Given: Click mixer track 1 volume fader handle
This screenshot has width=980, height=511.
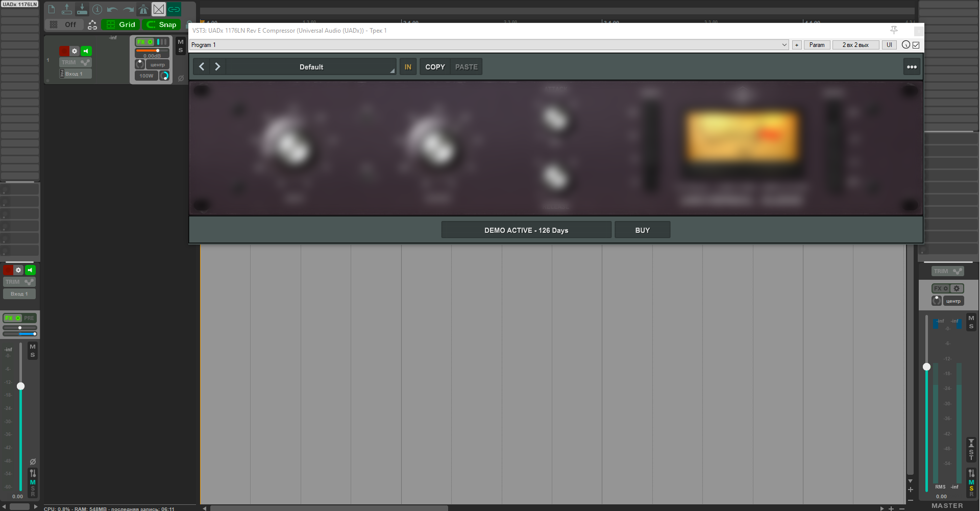Looking at the screenshot, I should point(20,386).
